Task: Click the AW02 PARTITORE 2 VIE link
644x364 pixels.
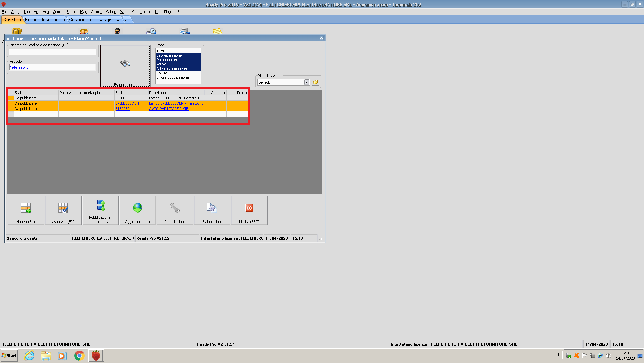Action: (x=169, y=109)
